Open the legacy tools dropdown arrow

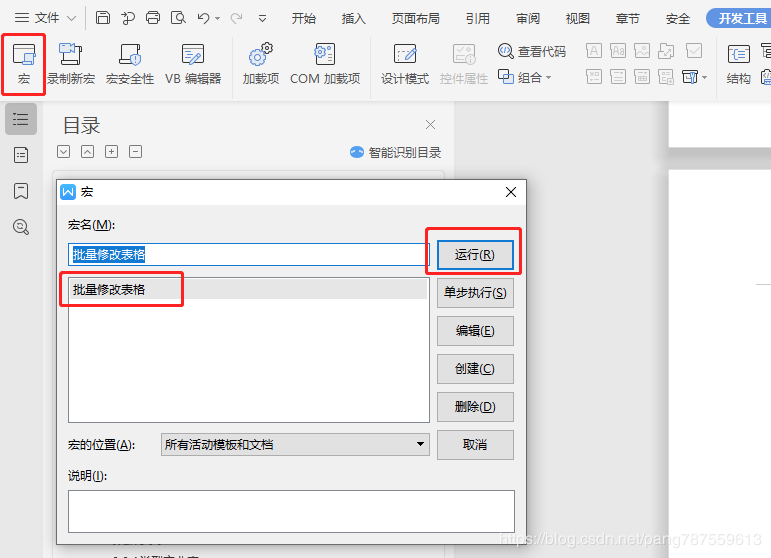[705, 77]
